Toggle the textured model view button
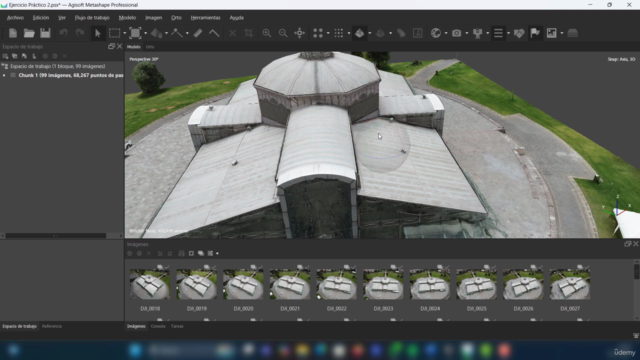Image resolution: width=640 pixels, height=360 pixels. point(360,33)
